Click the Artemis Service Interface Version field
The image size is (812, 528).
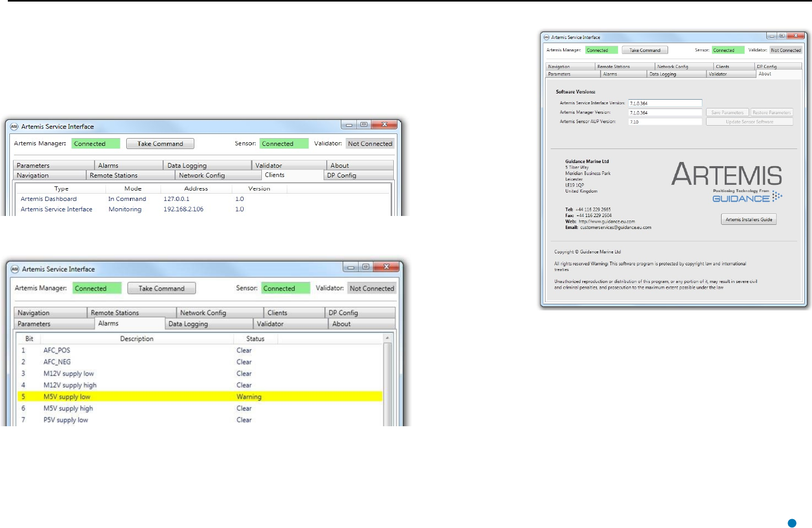point(665,103)
